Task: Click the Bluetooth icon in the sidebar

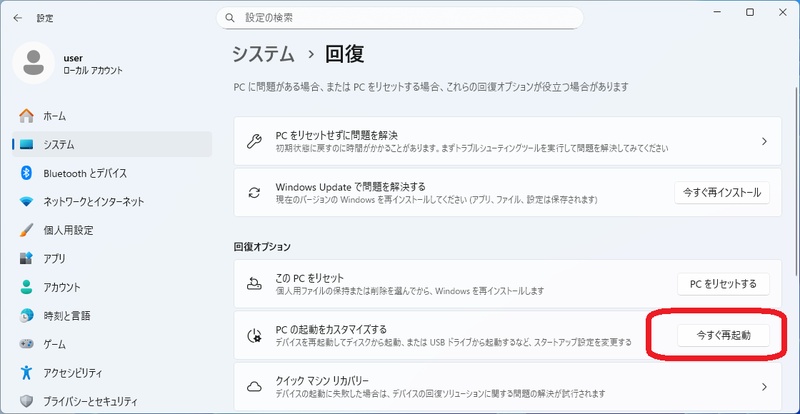Action: tap(27, 173)
